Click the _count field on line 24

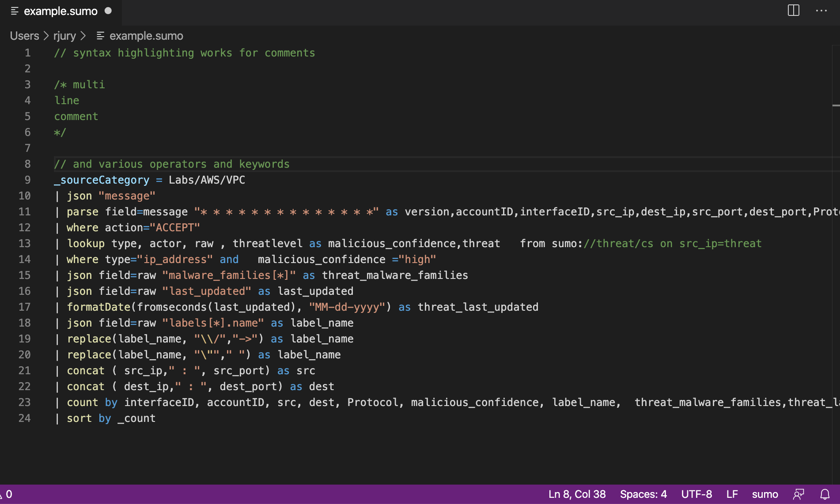pos(136,418)
